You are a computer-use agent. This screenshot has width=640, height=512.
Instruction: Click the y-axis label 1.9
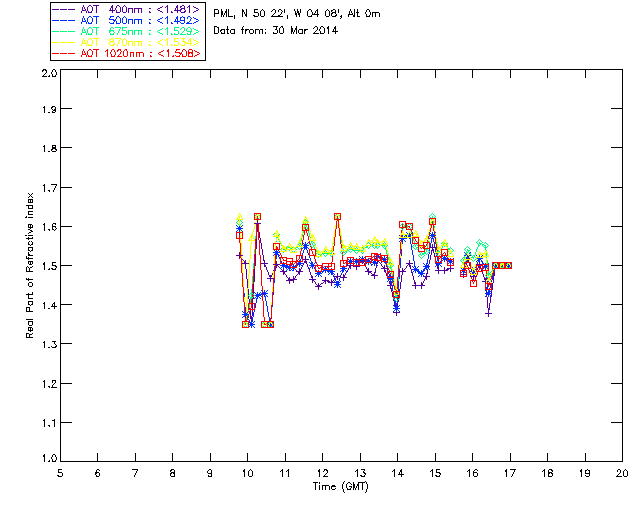(49, 109)
